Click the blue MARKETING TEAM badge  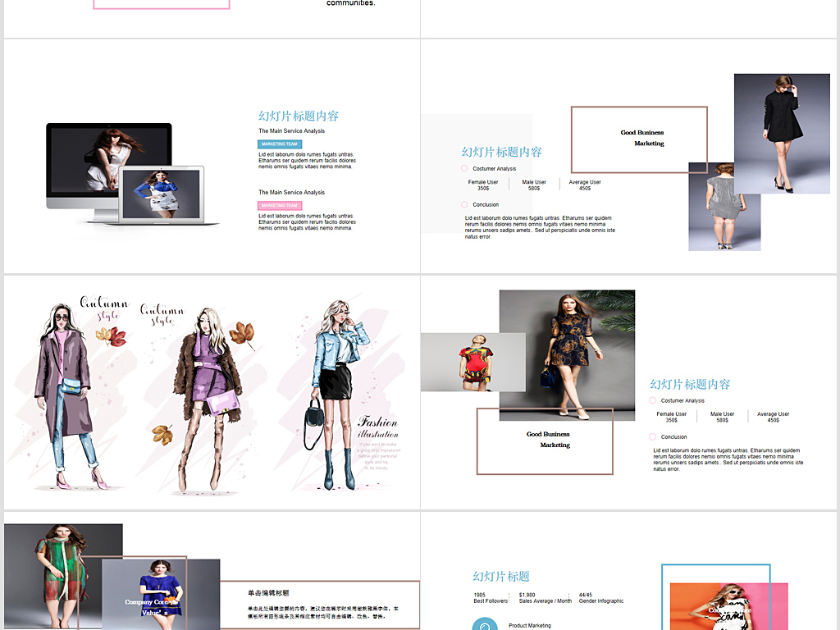(x=280, y=144)
